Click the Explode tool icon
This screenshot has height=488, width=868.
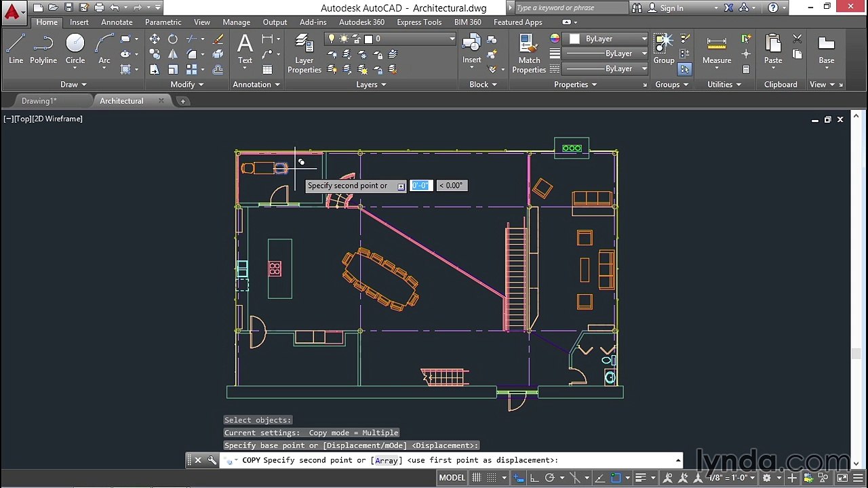[x=218, y=54]
